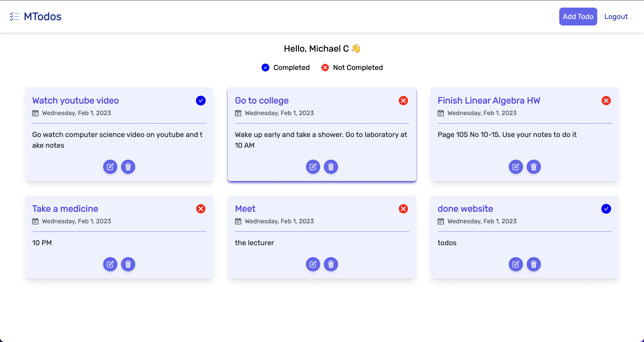This screenshot has width=644, height=342.
Task: Toggle completed check on Watch youtube video
Action: click(x=201, y=101)
